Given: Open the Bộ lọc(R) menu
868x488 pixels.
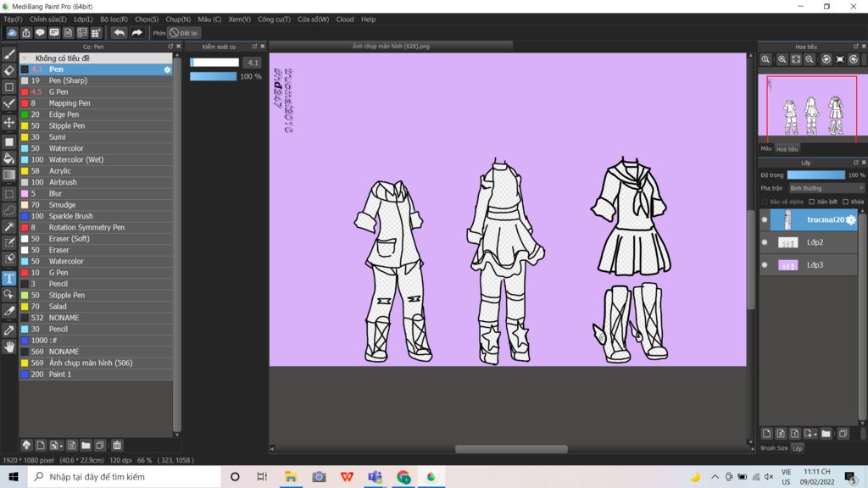Looking at the screenshot, I should 114,19.
